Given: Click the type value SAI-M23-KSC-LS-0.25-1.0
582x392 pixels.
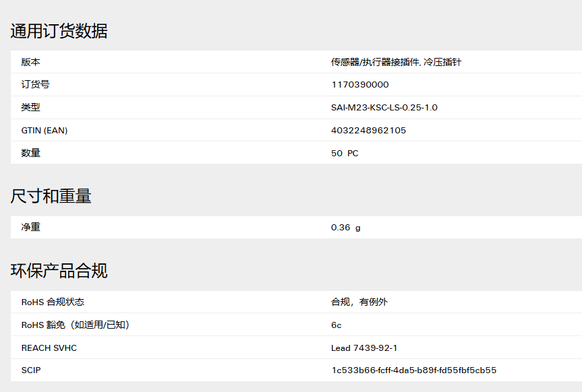Looking at the screenshot, I should tap(384, 108).
